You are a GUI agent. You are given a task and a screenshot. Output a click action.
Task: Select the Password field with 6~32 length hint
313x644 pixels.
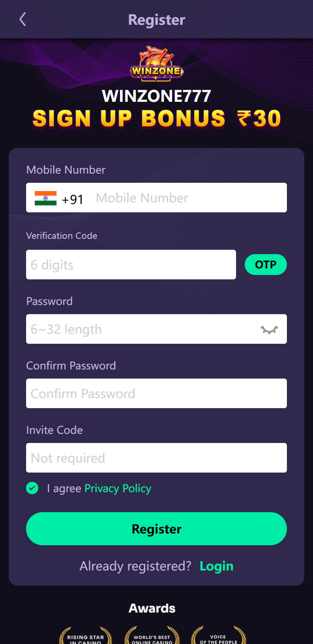[139, 329]
